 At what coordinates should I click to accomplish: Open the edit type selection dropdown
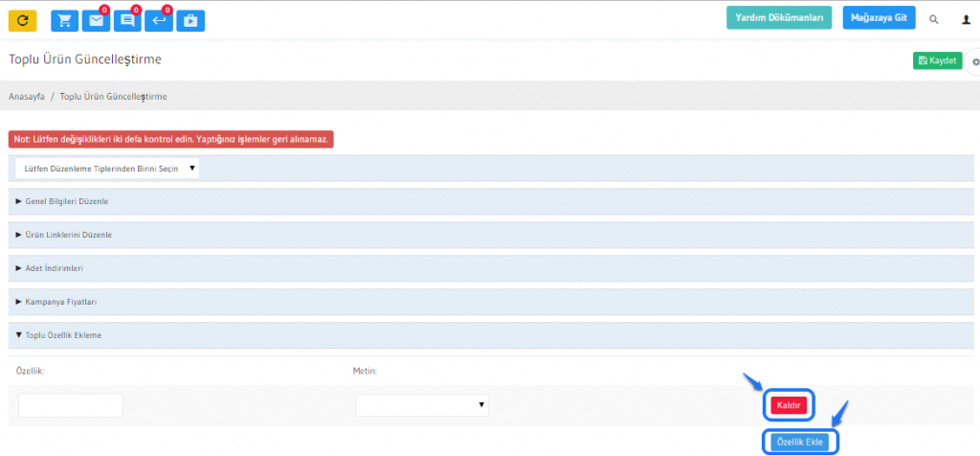click(x=107, y=169)
